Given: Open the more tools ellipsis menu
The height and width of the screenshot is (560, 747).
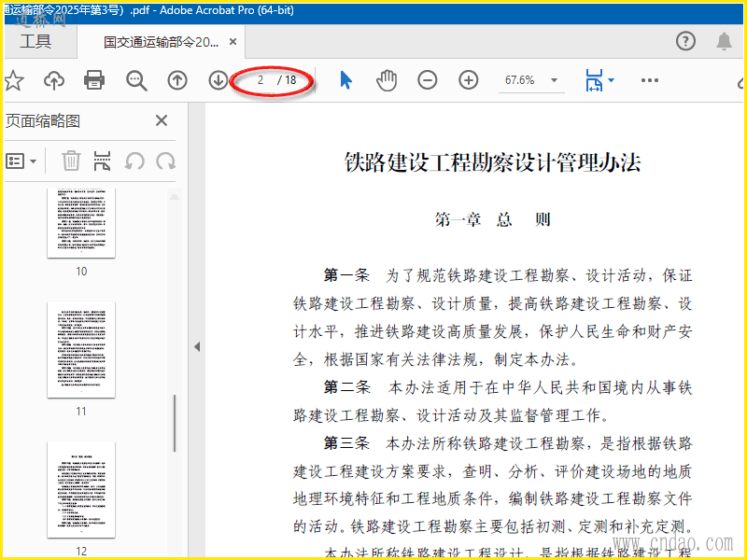Looking at the screenshot, I should point(649,80).
